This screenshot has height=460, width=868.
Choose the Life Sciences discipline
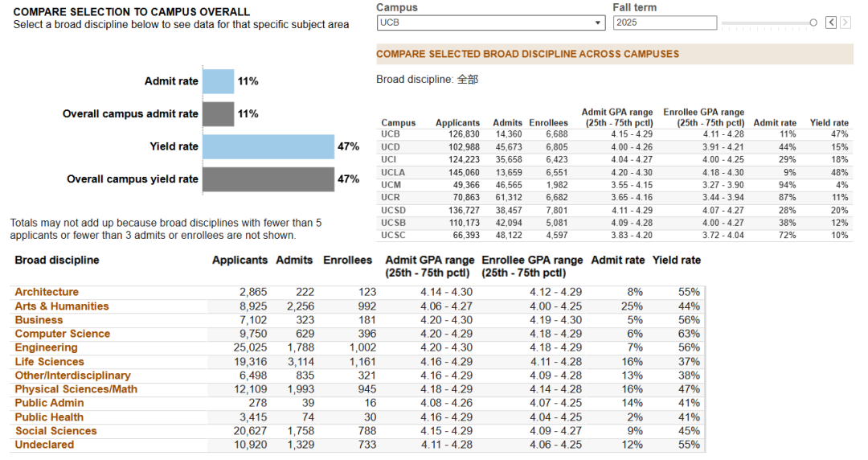click(x=49, y=362)
